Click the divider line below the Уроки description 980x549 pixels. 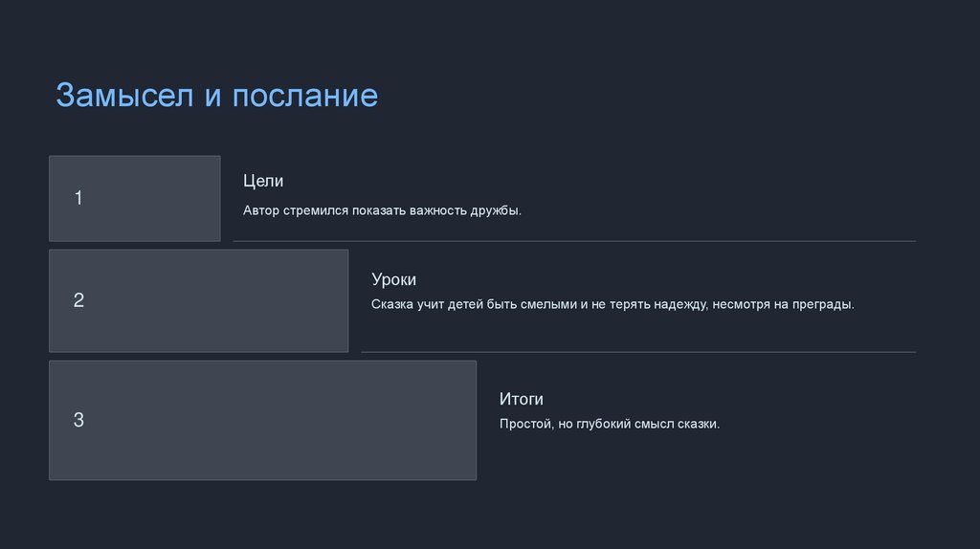pyautogui.click(x=638, y=352)
